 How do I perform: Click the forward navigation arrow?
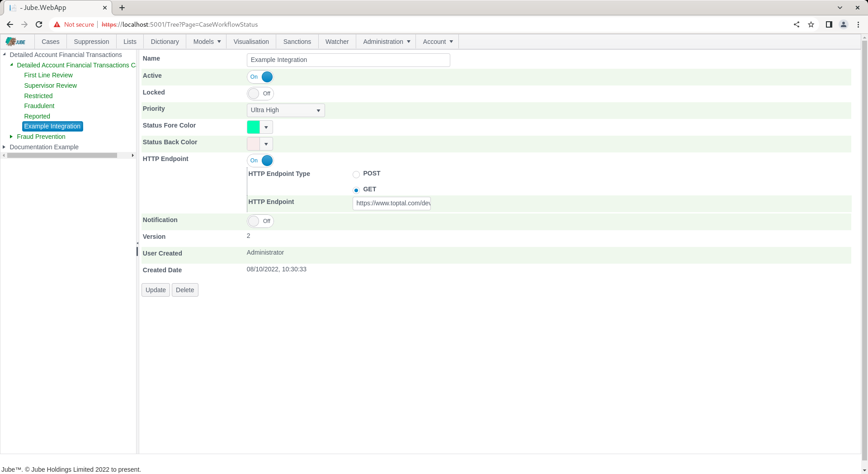(x=24, y=24)
